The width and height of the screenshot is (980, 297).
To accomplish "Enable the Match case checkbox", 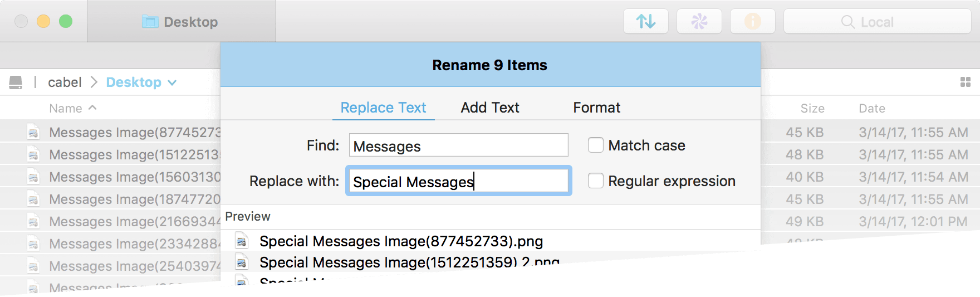I will [596, 145].
